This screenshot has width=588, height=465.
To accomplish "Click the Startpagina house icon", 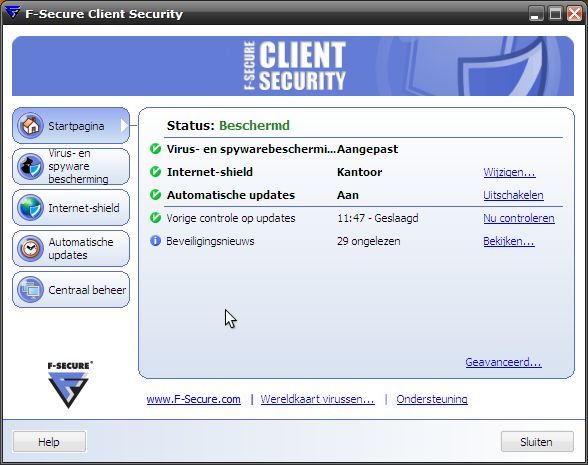I will 30,125.
